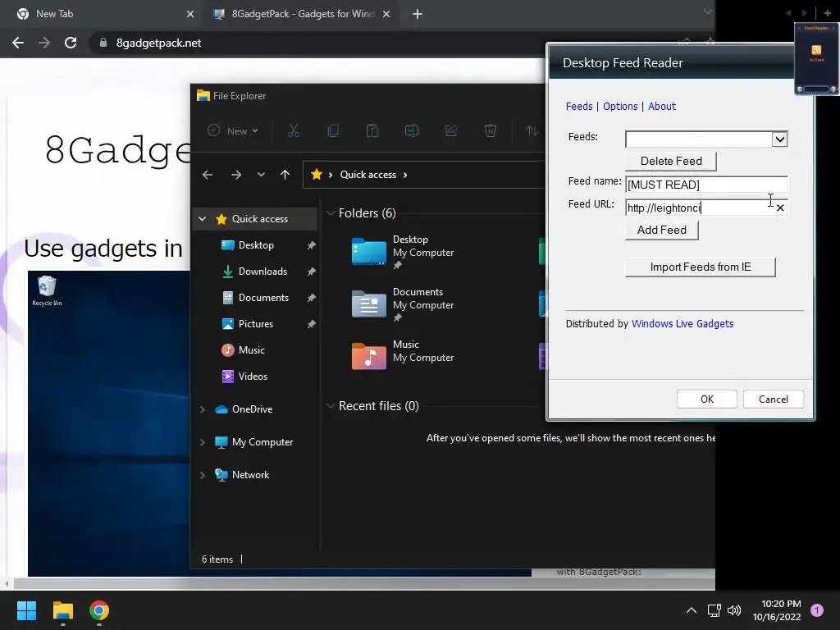Click the Sort arrows icon in File Explorer

pos(532,130)
